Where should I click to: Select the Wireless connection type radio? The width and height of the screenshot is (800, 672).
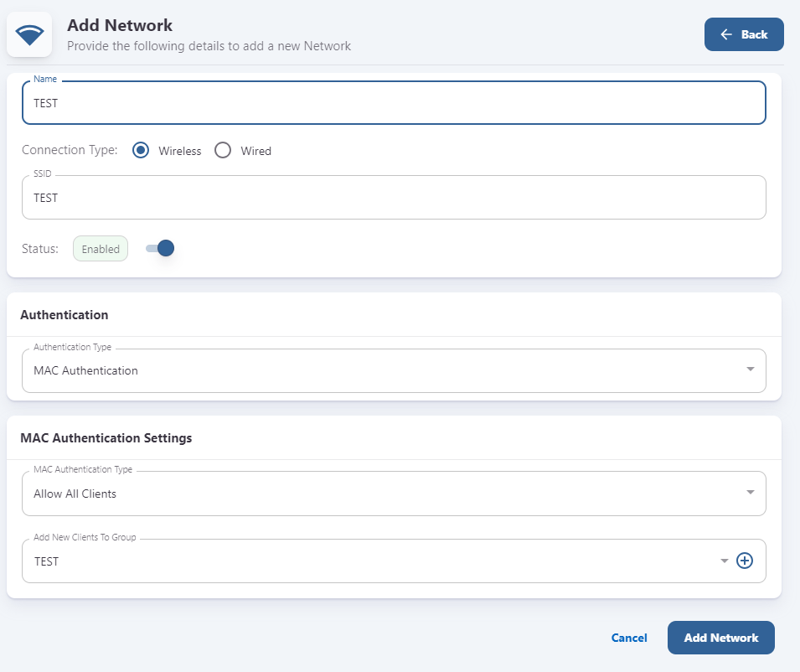(x=141, y=151)
